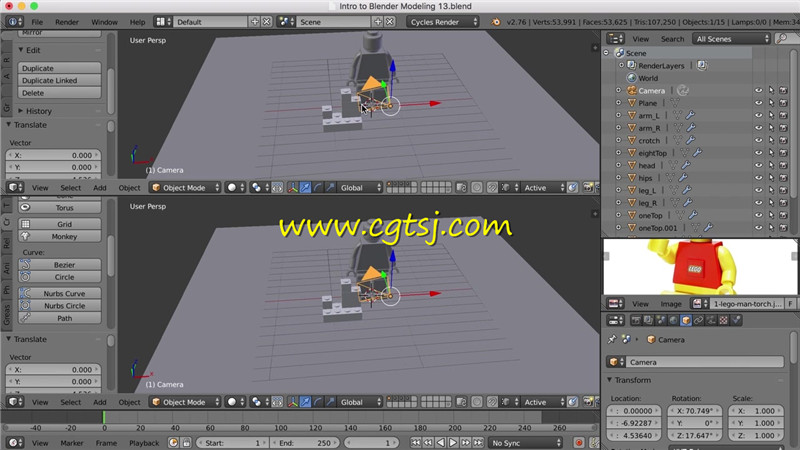Click the pin icon in the Properties editor
This screenshot has width=800, height=450.
[x=612, y=339]
